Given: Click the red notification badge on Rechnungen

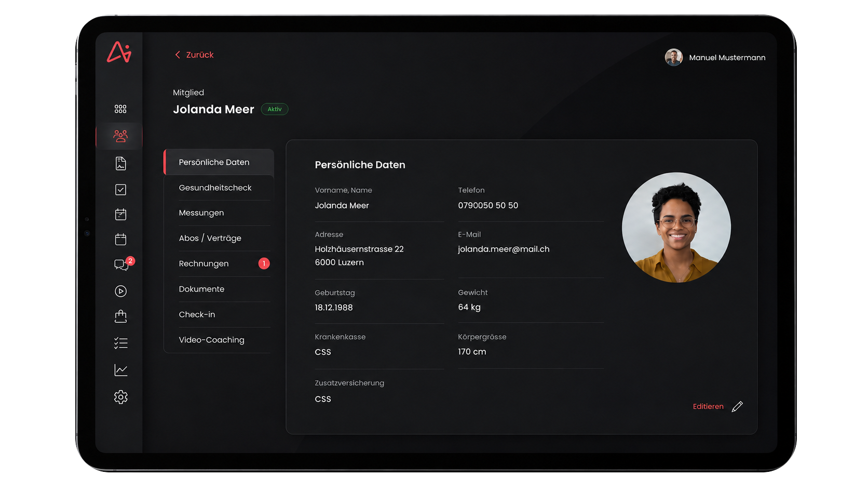Looking at the screenshot, I should [x=264, y=263].
